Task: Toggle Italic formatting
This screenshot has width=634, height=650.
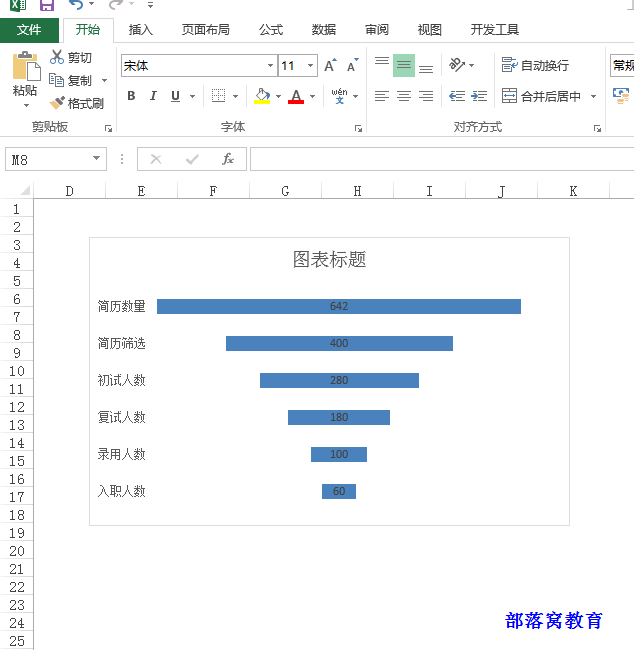Action: tap(153, 96)
